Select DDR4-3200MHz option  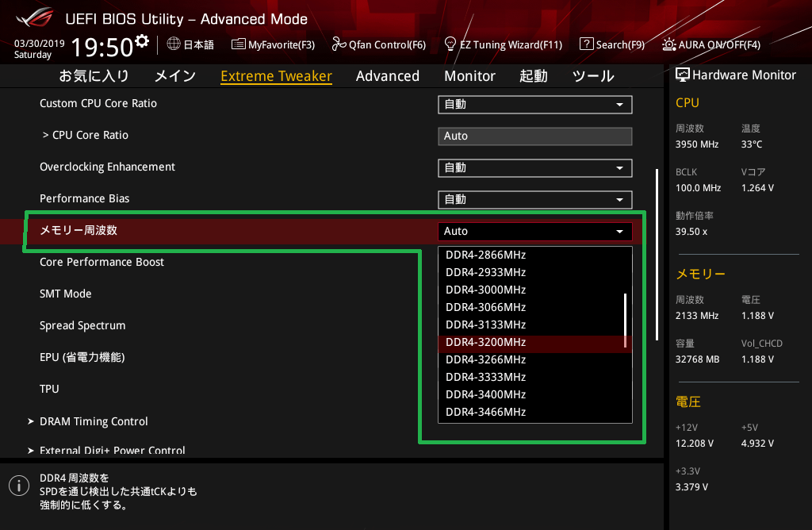(x=535, y=343)
